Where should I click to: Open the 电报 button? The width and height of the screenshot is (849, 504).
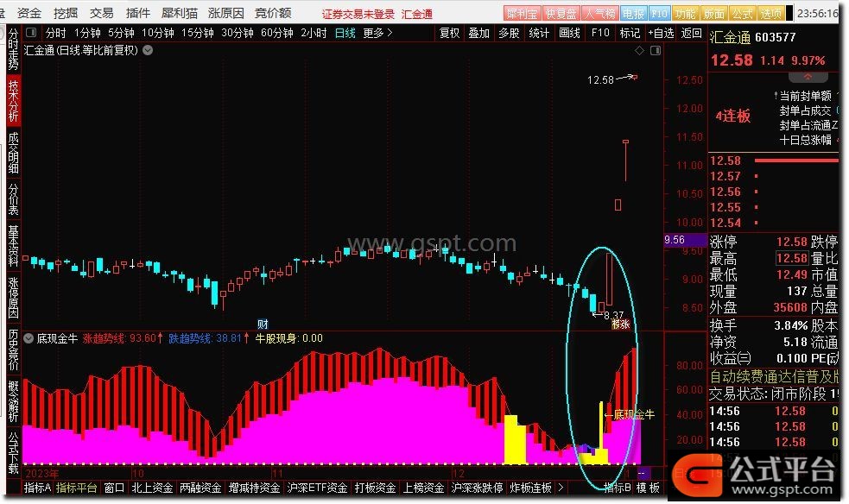633,13
